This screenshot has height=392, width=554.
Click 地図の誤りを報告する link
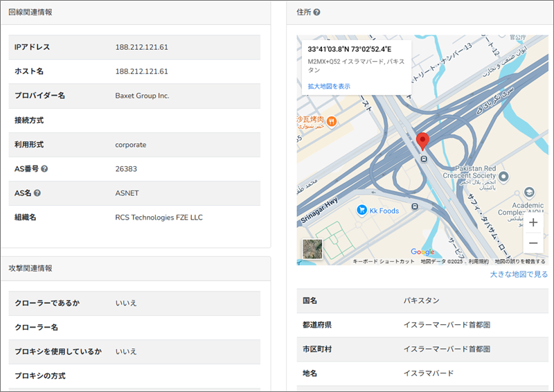tap(520, 262)
